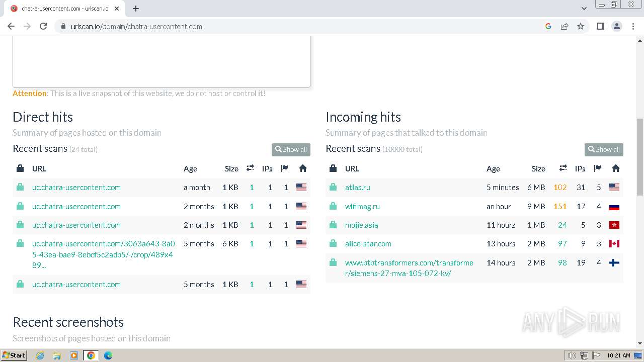Show all direct hits scans
The height and width of the screenshot is (362, 644).
point(291,149)
